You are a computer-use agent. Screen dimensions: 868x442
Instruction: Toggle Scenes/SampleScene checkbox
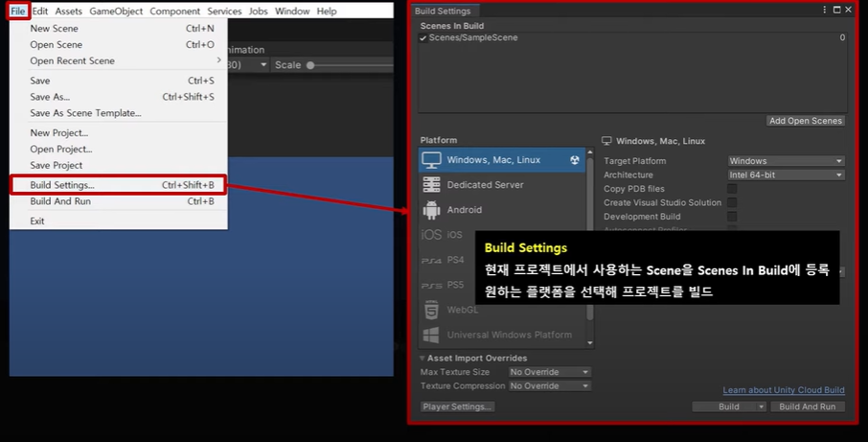pyautogui.click(x=423, y=38)
